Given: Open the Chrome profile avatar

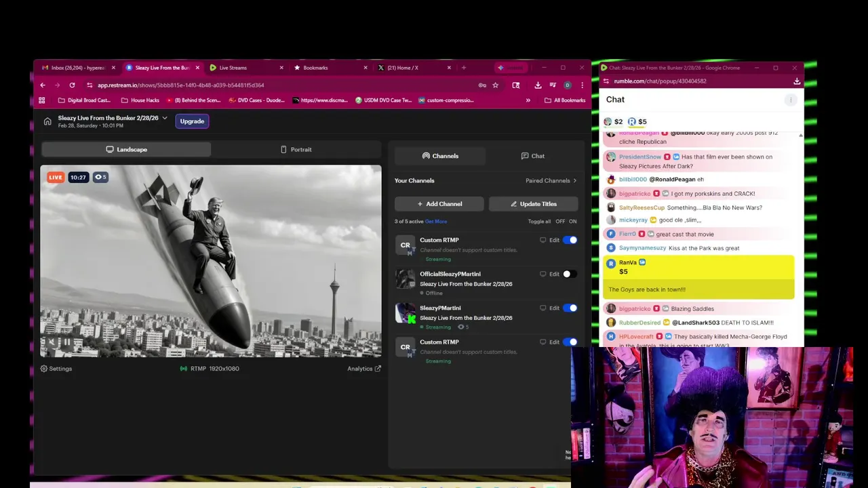Looking at the screenshot, I should pos(568,85).
